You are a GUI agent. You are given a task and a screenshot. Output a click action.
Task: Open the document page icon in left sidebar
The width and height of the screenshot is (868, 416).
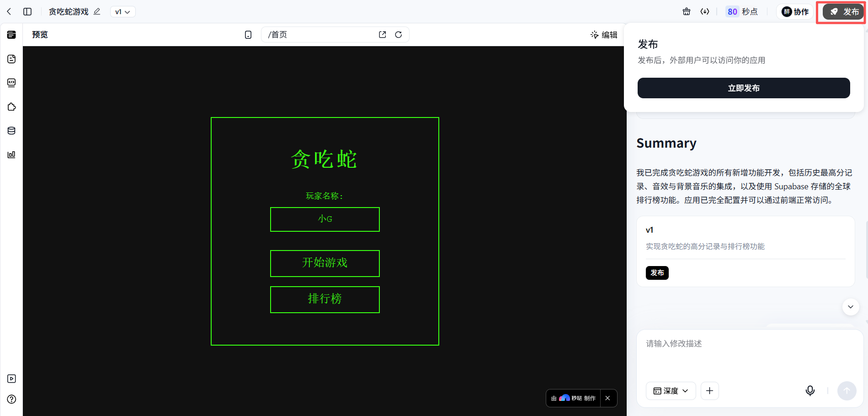[x=11, y=59]
